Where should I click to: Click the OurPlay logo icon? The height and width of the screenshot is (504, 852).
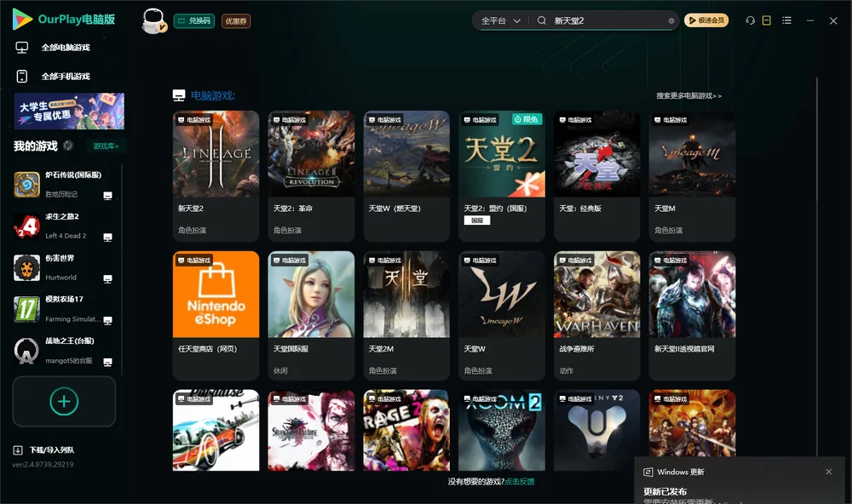click(22, 20)
